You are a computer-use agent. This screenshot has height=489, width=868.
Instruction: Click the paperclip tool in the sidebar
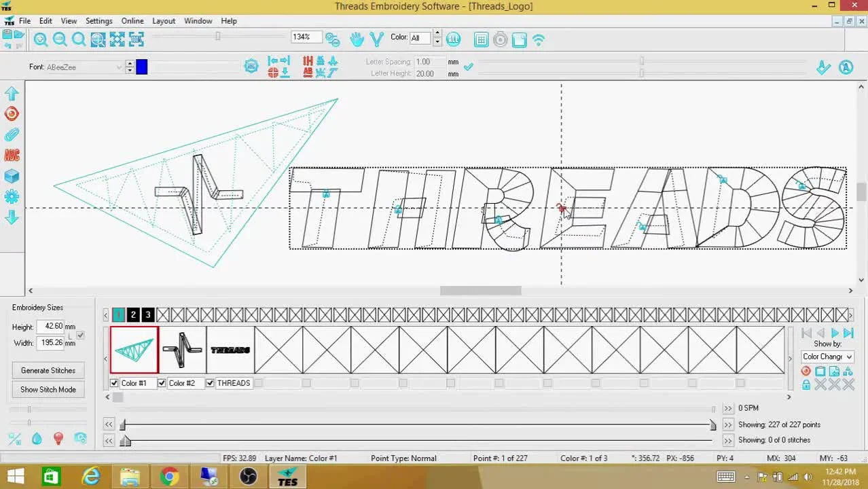(x=11, y=134)
